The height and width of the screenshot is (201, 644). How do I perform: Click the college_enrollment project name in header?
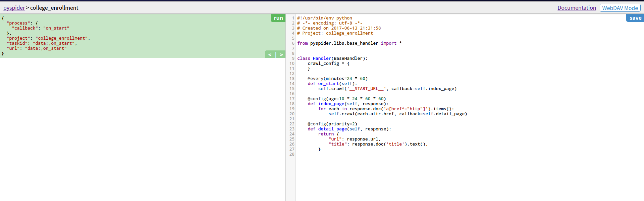[x=54, y=8]
